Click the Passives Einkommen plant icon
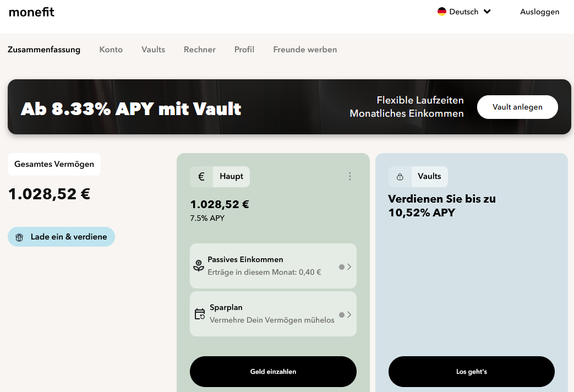574x392 pixels. (199, 265)
